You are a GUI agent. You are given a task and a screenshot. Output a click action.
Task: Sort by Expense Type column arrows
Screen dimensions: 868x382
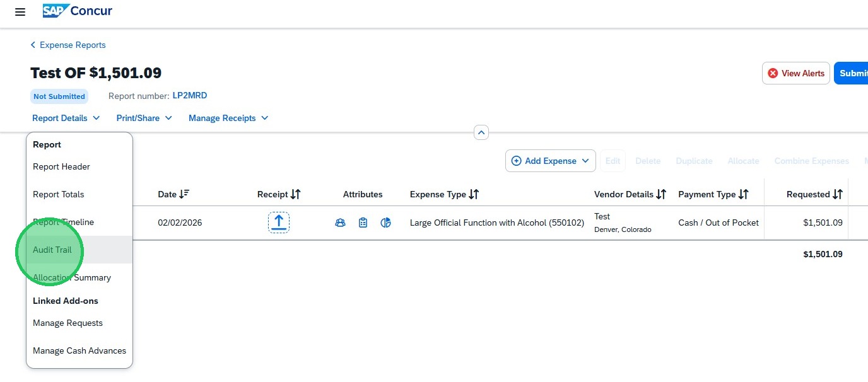pos(474,194)
